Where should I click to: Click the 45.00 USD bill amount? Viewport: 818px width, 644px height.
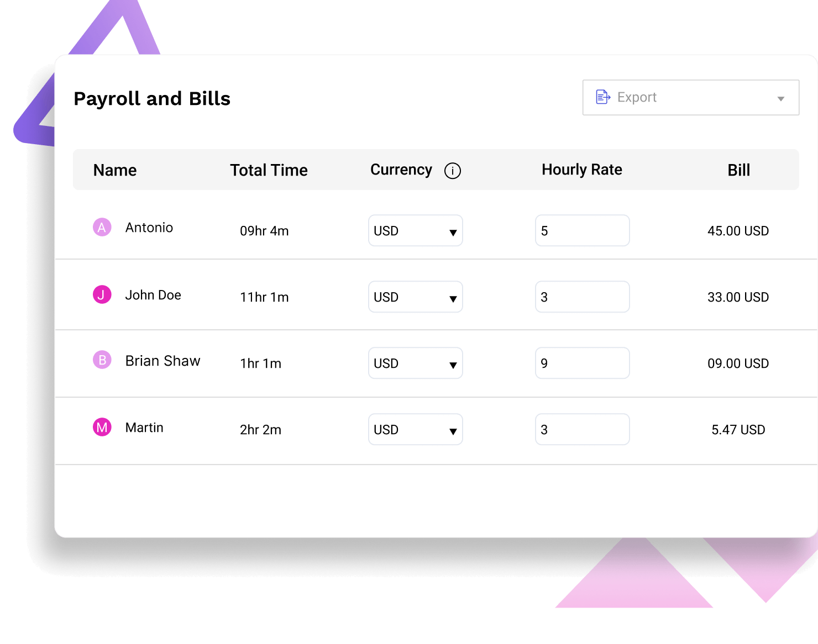738,231
